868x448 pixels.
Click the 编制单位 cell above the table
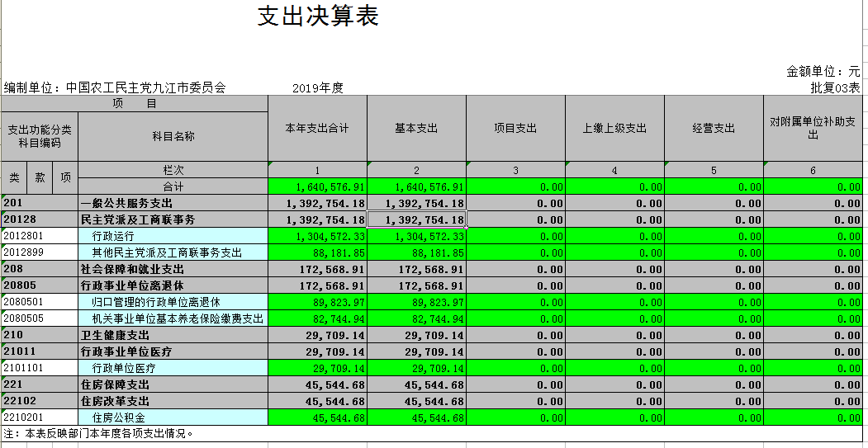[x=115, y=87]
